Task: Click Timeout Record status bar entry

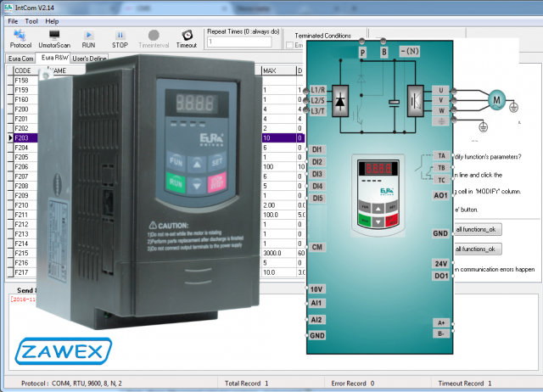Action: [465, 384]
